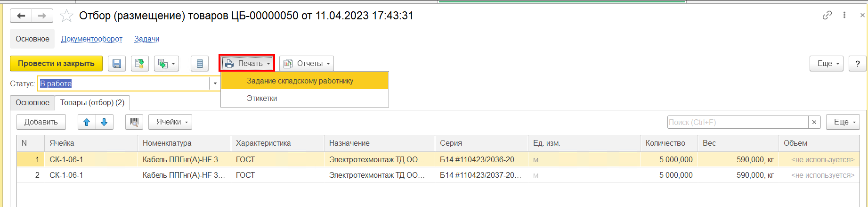Click the barcode scanner icon
868x207 pixels.
point(134,122)
